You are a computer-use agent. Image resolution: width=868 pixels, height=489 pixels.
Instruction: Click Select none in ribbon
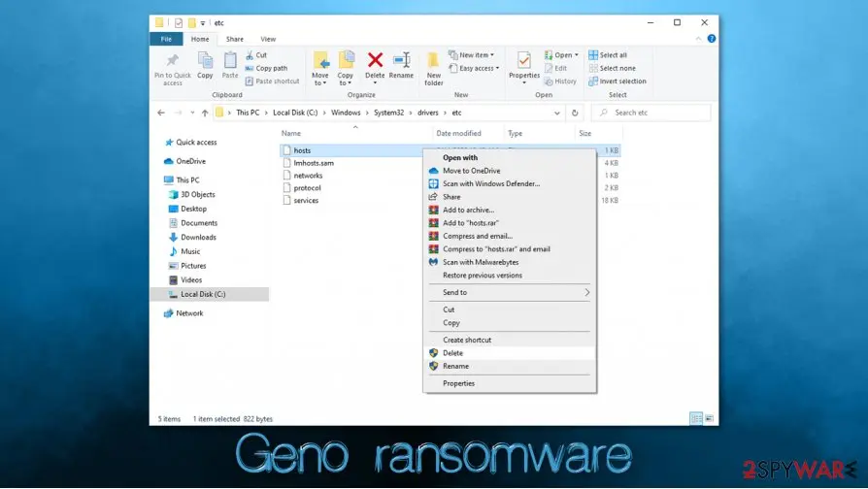[x=613, y=68]
